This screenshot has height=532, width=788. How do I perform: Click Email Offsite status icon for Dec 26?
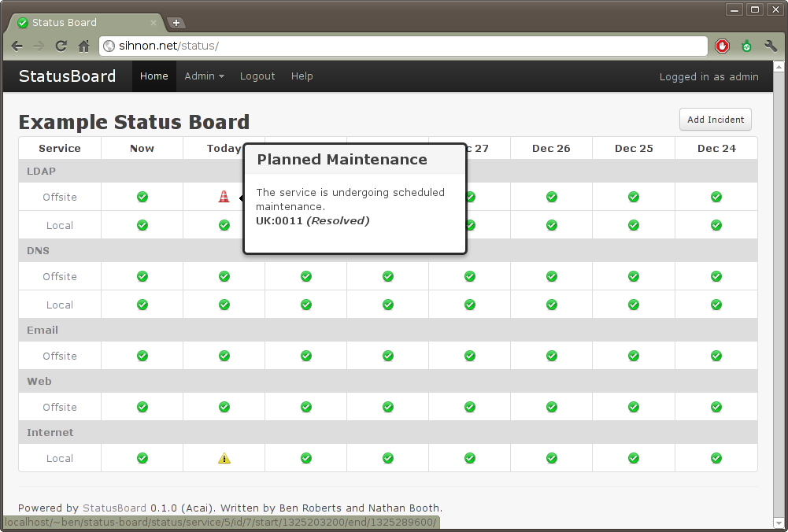551,356
